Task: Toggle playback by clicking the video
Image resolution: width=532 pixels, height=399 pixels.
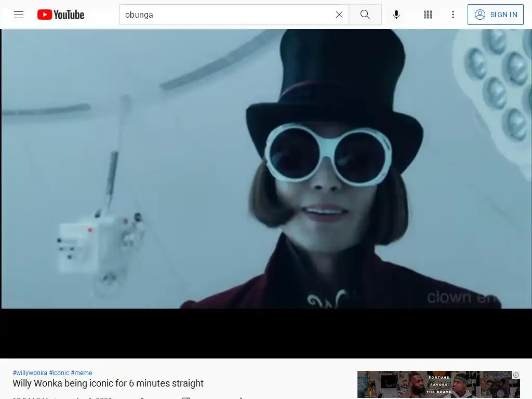Action: pos(266,193)
